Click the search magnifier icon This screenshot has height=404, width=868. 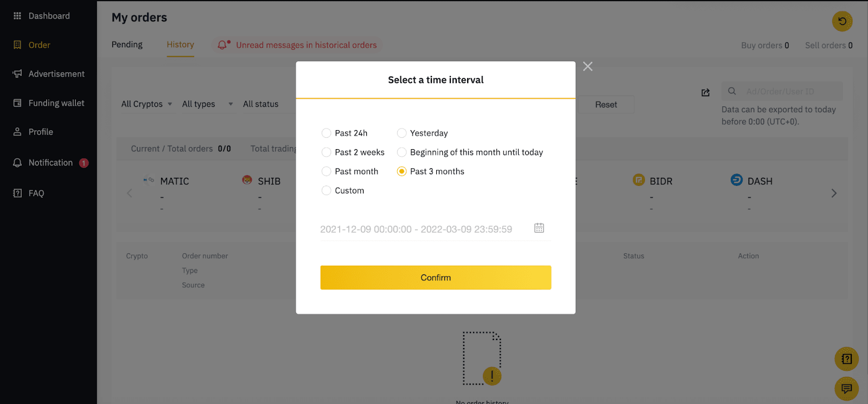[732, 91]
